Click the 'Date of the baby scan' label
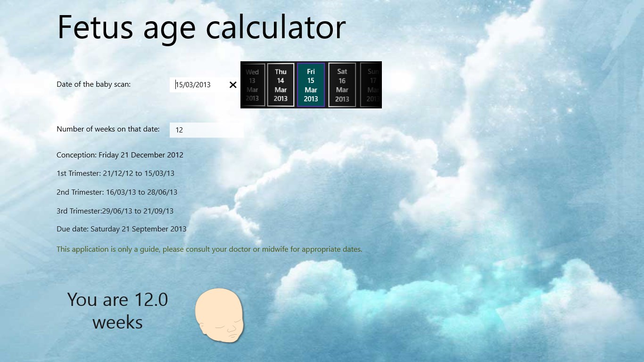The width and height of the screenshot is (644, 362). [x=93, y=84]
